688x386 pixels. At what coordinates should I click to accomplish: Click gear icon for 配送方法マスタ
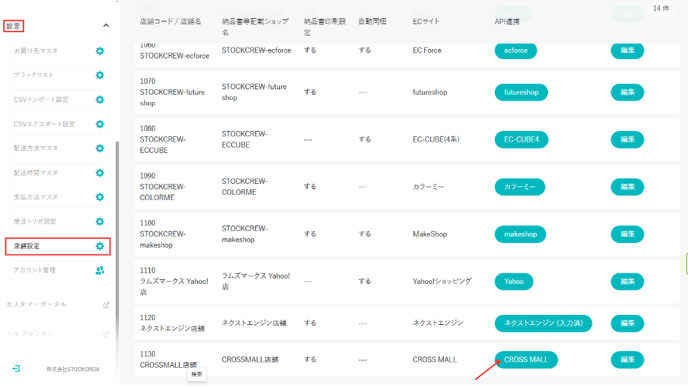tap(100, 148)
